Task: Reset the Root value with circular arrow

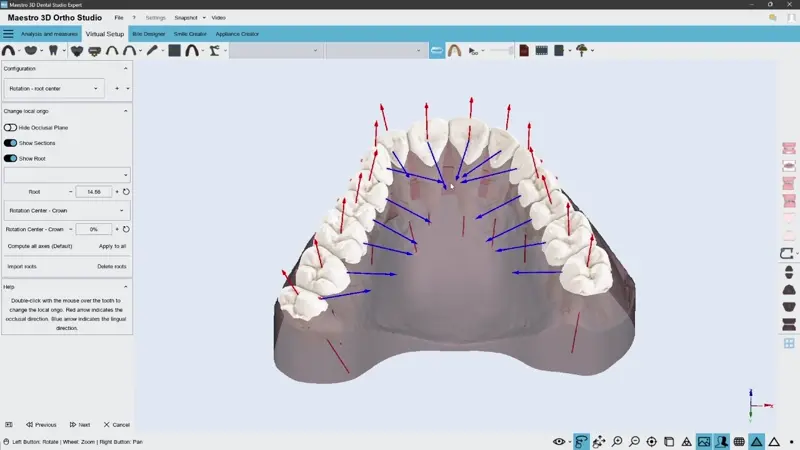Action: (126, 192)
